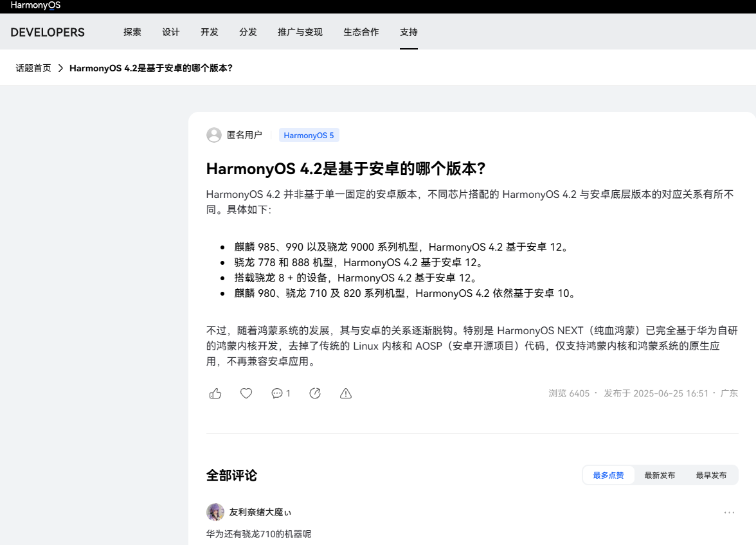Screen dimensions: 756x545
Task: Sort comments by 最早发布
Action: click(711, 475)
